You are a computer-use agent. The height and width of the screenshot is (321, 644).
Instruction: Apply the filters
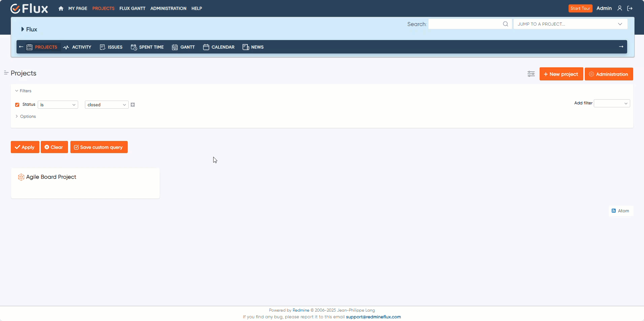point(25,147)
